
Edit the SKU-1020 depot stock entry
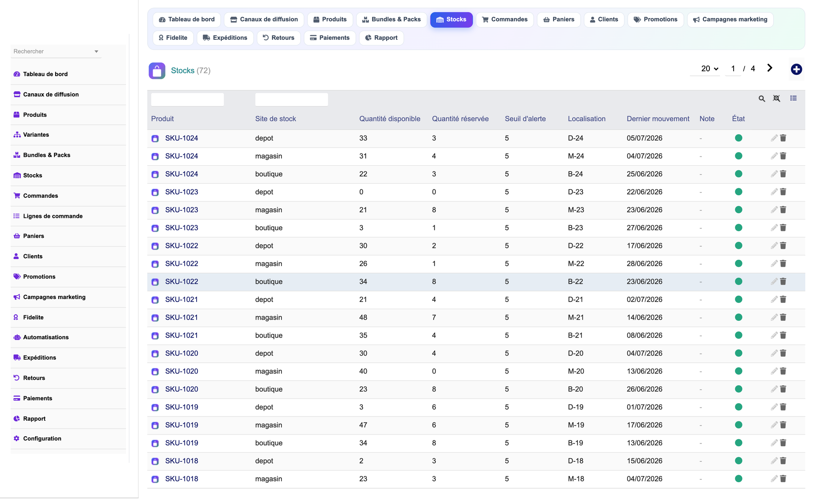774,353
